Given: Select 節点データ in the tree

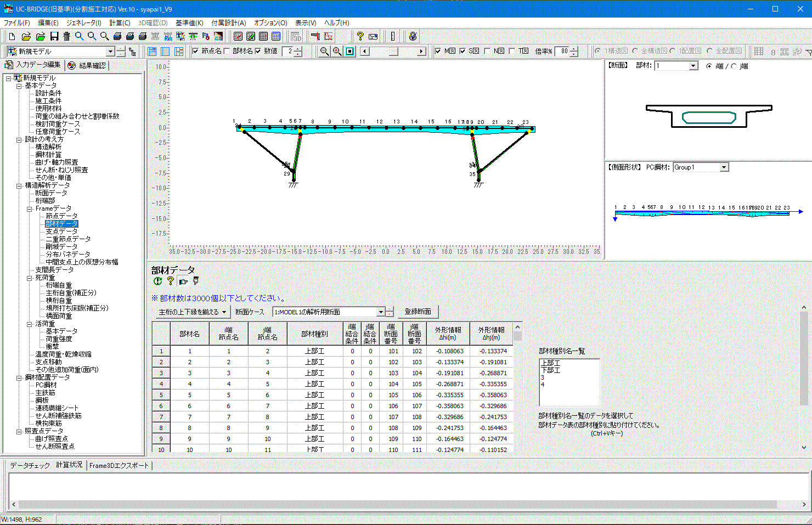Looking at the screenshot, I should click(61, 216).
